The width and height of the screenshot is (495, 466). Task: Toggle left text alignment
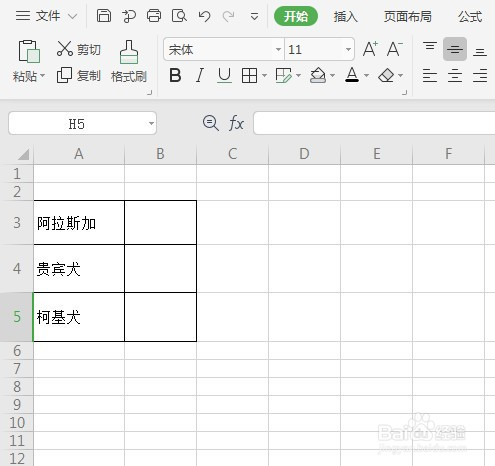(430, 76)
